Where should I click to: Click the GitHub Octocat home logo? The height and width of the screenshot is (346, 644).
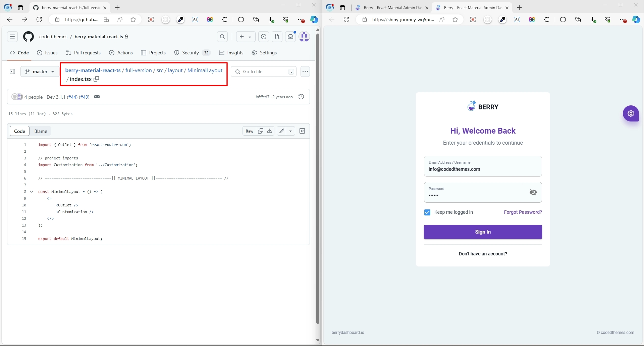[x=29, y=37]
